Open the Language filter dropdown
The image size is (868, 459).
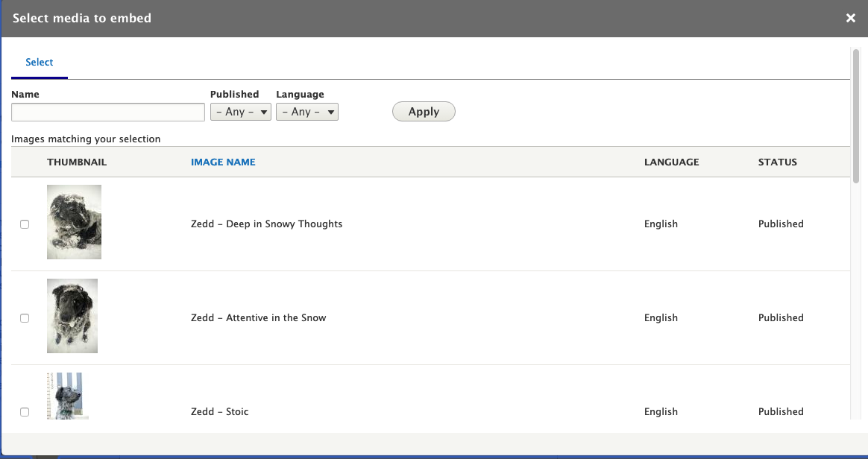[307, 112]
